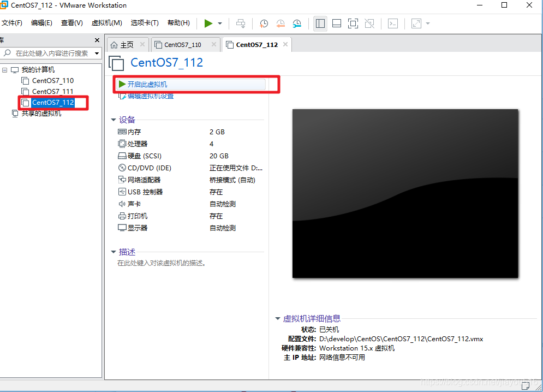Open the 选项卡(T) menu
The height and width of the screenshot is (392, 543).
pyautogui.click(x=145, y=23)
